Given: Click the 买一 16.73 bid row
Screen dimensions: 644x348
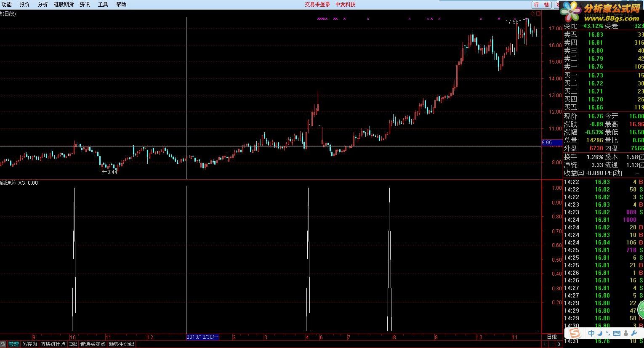Looking at the screenshot, I should [x=604, y=75].
